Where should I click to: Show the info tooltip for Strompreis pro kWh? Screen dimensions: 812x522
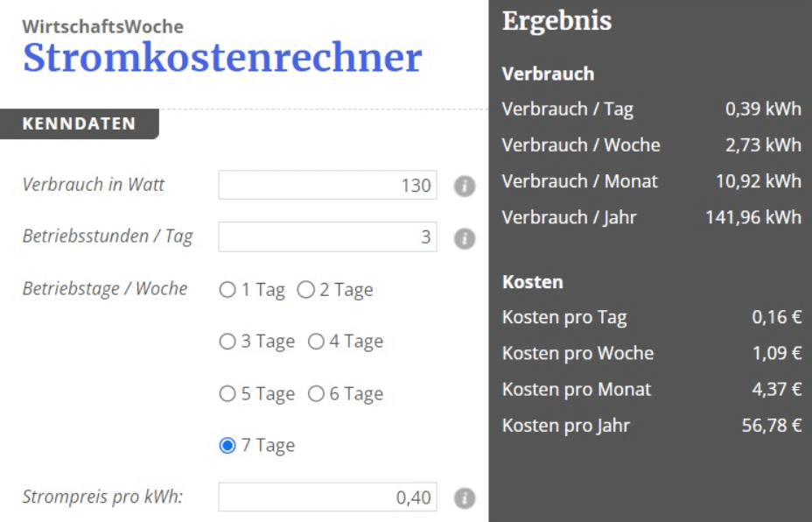[x=465, y=498]
